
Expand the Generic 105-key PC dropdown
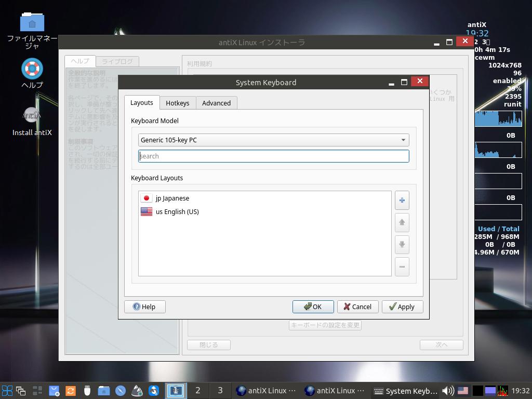[x=273, y=140]
